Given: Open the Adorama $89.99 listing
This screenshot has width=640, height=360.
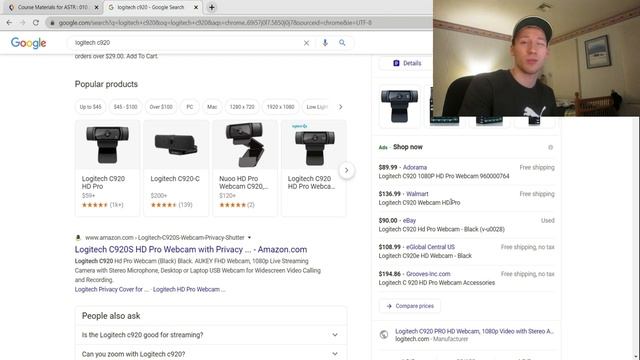Looking at the screenshot, I should tap(467, 172).
